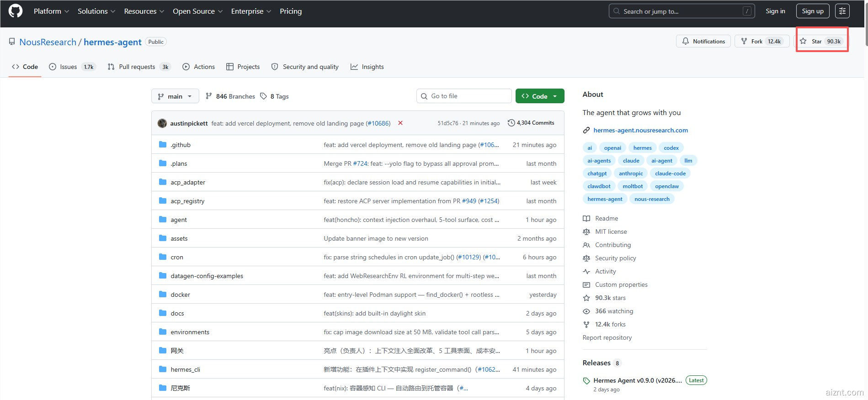Image resolution: width=868 pixels, height=400 pixels.
Task: Switch to the Issues tab
Action: coord(69,67)
